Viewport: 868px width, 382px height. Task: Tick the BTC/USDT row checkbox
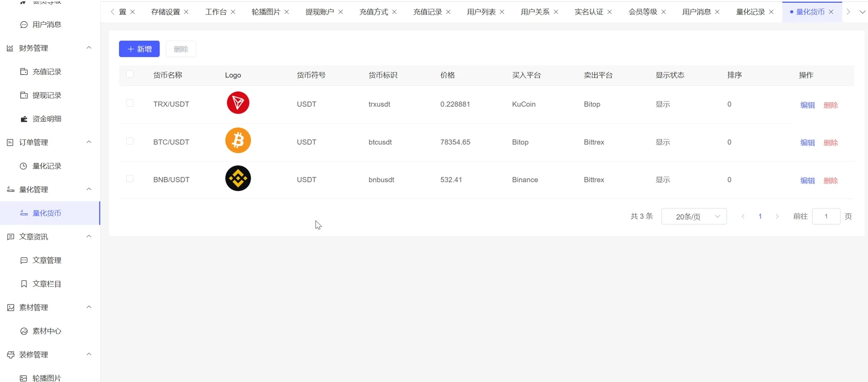tap(130, 141)
